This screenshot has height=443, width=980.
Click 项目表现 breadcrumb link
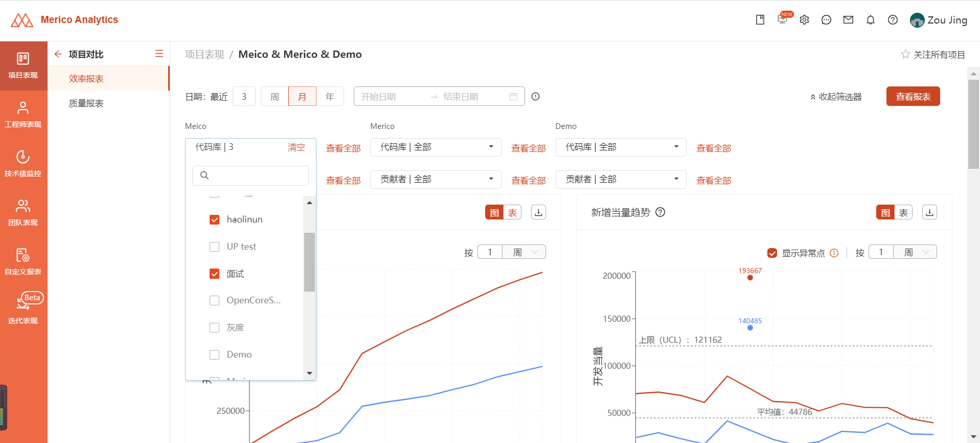point(204,54)
